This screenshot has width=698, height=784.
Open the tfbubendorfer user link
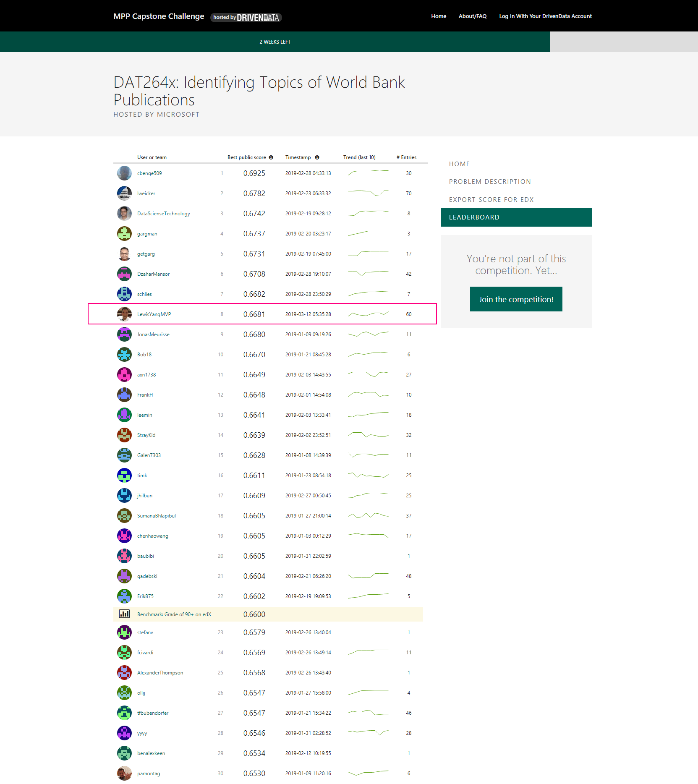click(x=153, y=713)
